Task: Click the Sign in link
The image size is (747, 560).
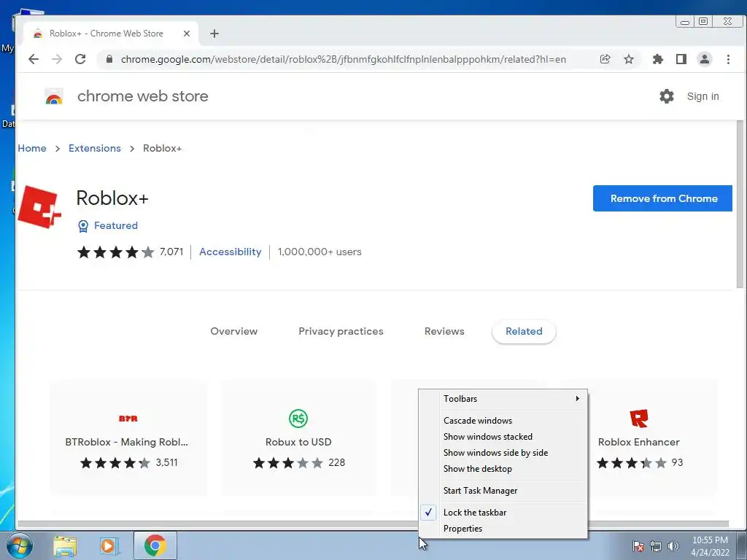Action: [703, 96]
